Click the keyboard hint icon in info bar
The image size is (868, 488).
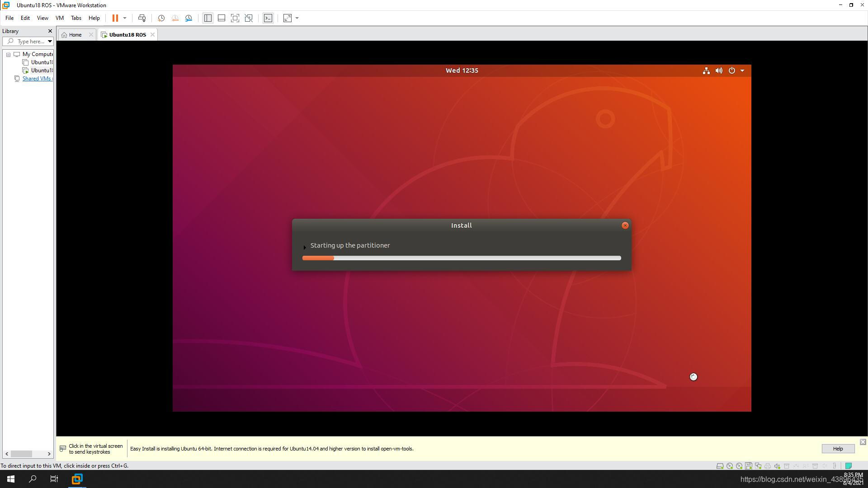(63, 448)
